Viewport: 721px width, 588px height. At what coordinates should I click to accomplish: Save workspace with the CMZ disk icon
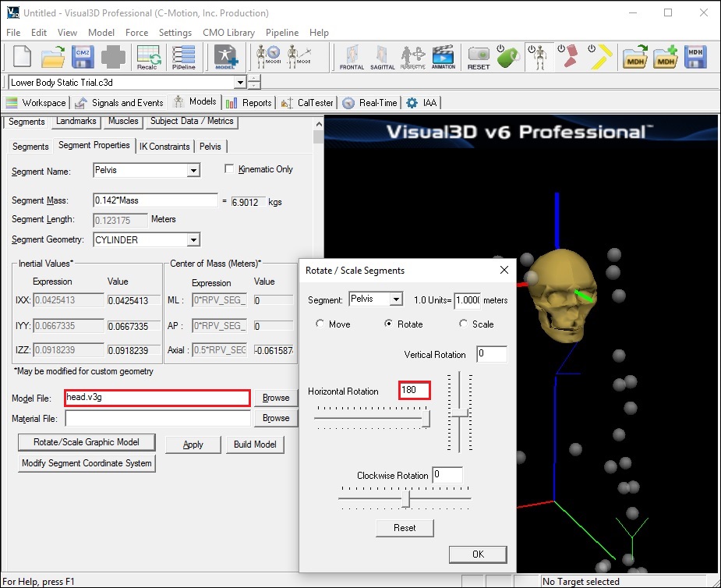pyautogui.click(x=83, y=57)
